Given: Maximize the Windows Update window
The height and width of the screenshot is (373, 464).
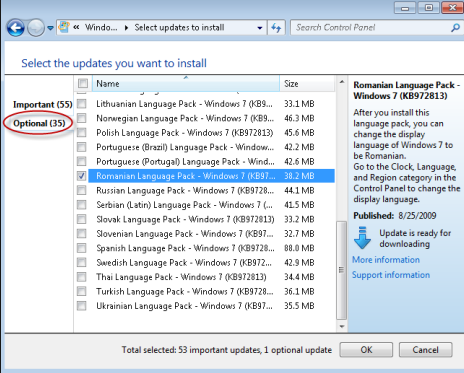Looking at the screenshot, I should click(x=428, y=7).
